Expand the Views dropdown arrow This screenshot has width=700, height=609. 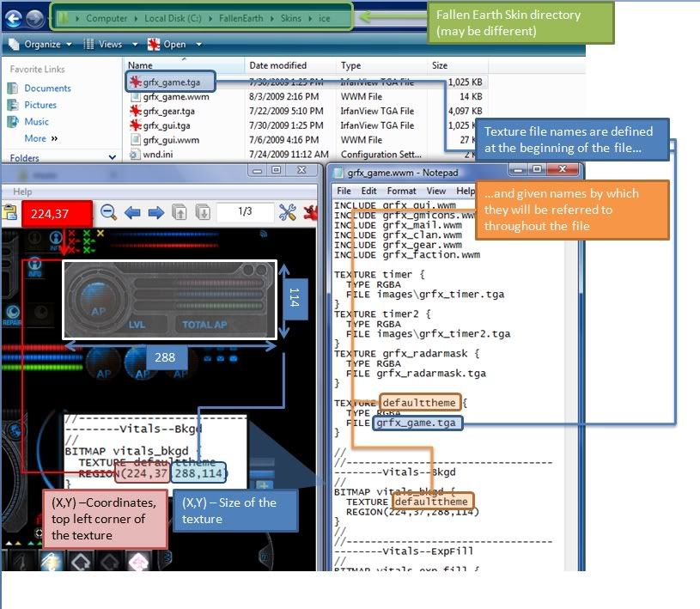pyautogui.click(x=134, y=44)
